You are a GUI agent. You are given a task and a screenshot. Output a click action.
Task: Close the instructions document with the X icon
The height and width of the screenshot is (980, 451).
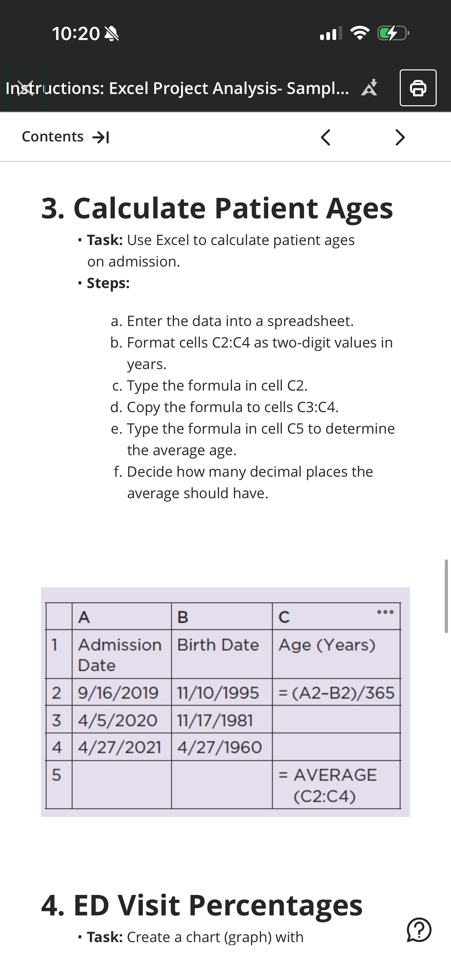pos(25,88)
